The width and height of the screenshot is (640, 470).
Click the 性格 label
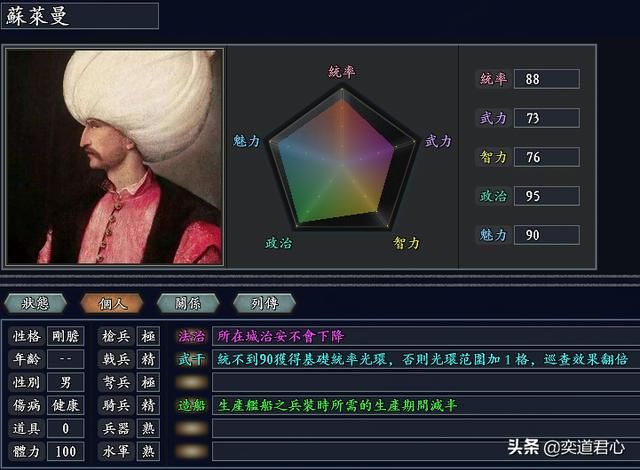tap(27, 336)
